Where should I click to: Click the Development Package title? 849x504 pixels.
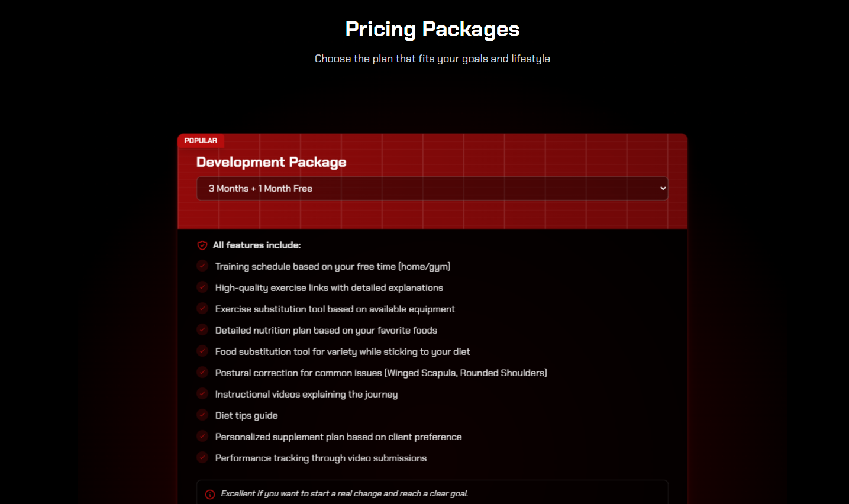coord(271,162)
